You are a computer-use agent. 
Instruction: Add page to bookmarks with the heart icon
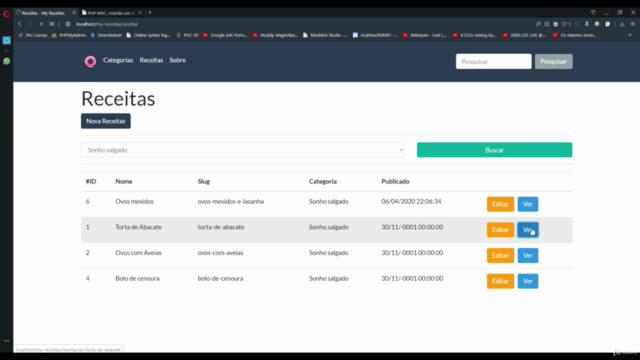point(564,24)
